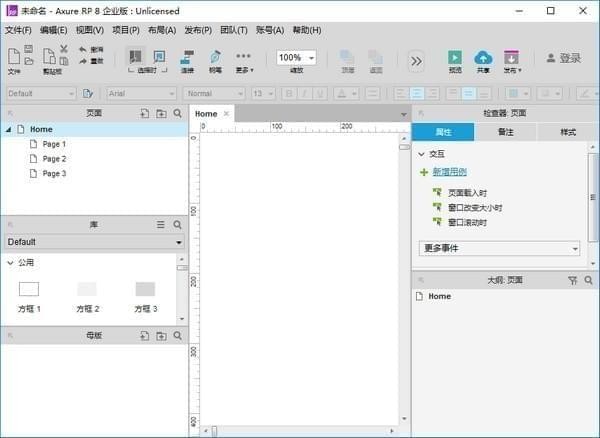Select Page 3 in page tree
This screenshot has height=438, width=600.
54,174
